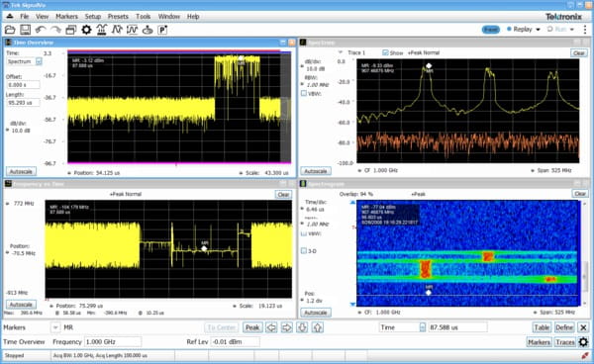The height and width of the screenshot is (364, 594).
Task: Click the marker stamp toolbar icon
Action: pos(148,30)
